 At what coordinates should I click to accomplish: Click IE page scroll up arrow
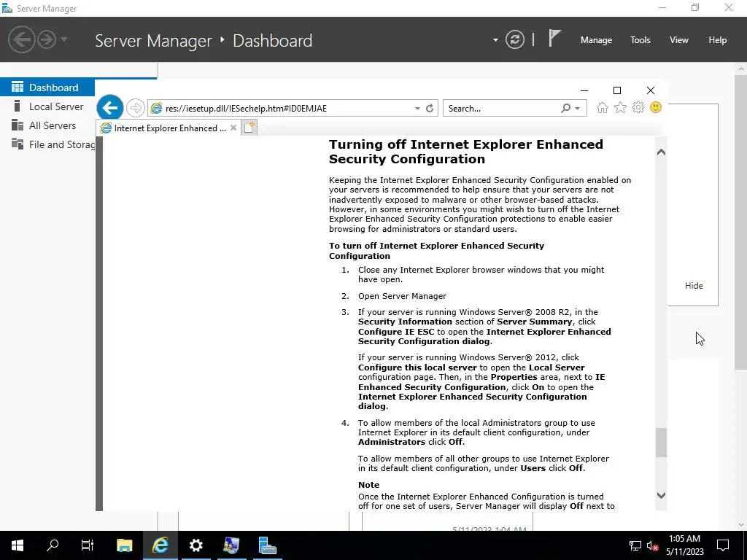coord(661,152)
